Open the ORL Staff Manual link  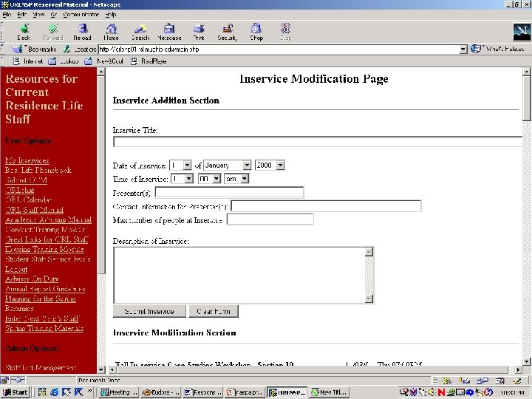pyautogui.click(x=34, y=210)
